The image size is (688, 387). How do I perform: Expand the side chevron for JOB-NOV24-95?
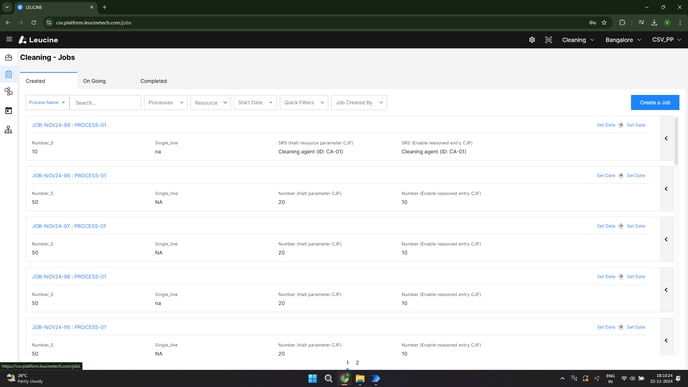pyautogui.click(x=666, y=340)
